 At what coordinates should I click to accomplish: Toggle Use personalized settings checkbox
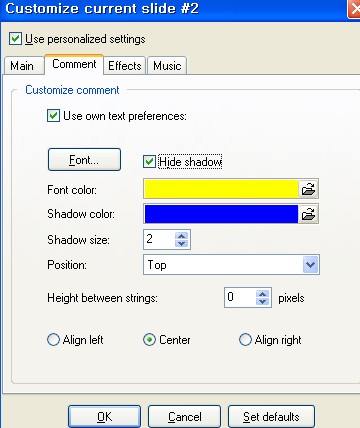click(x=15, y=39)
